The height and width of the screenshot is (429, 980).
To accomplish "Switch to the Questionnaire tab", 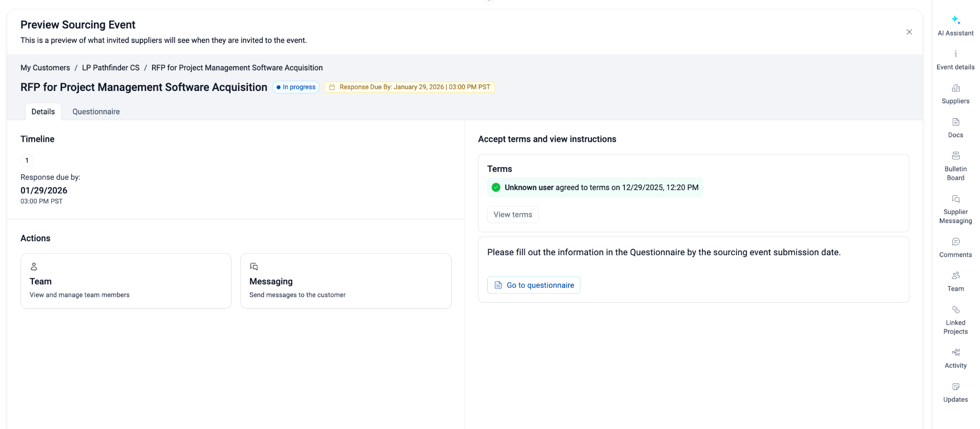I will coord(96,112).
